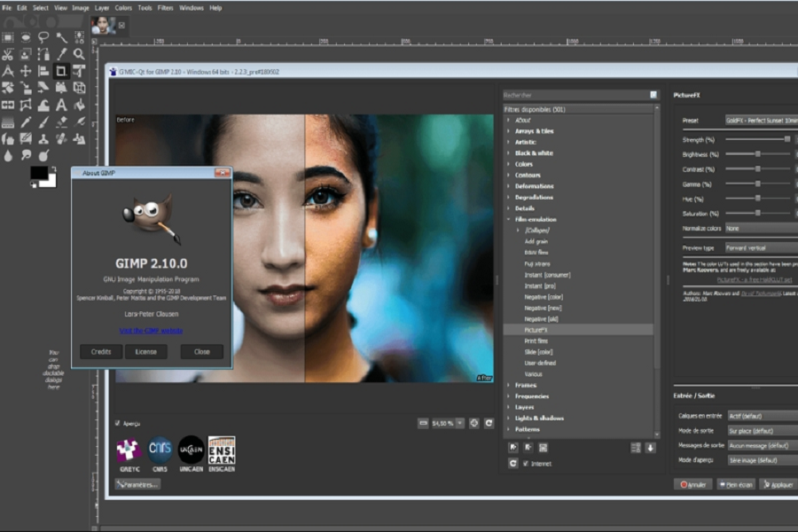Open the Windows menu

click(192, 8)
